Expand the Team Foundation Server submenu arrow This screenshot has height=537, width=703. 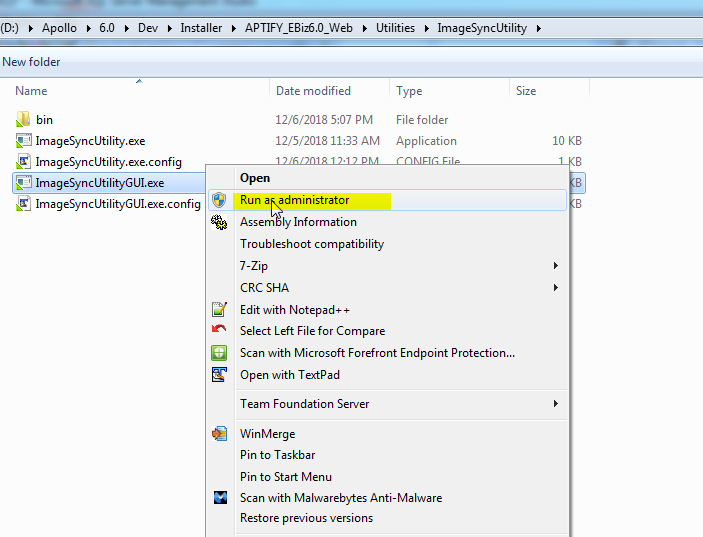coord(555,403)
